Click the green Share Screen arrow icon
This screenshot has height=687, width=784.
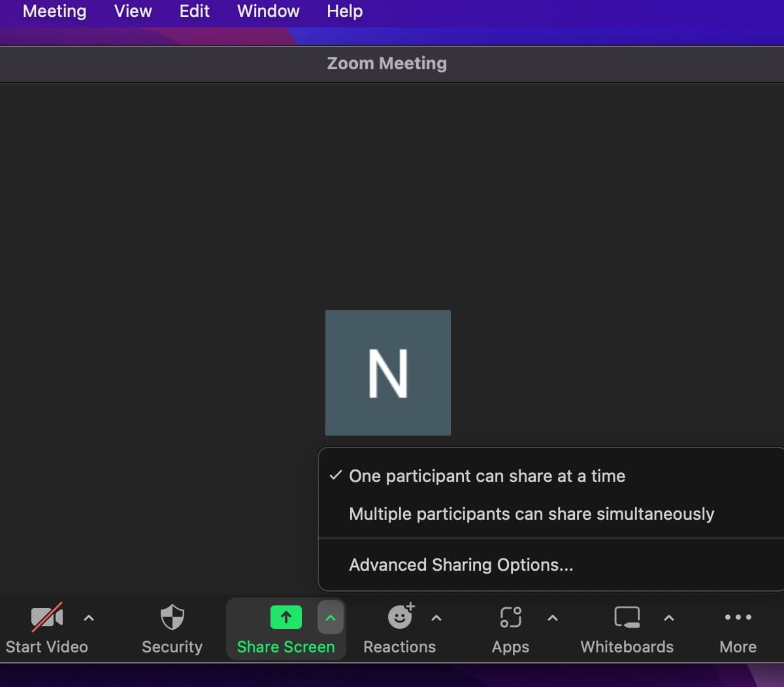[286, 617]
